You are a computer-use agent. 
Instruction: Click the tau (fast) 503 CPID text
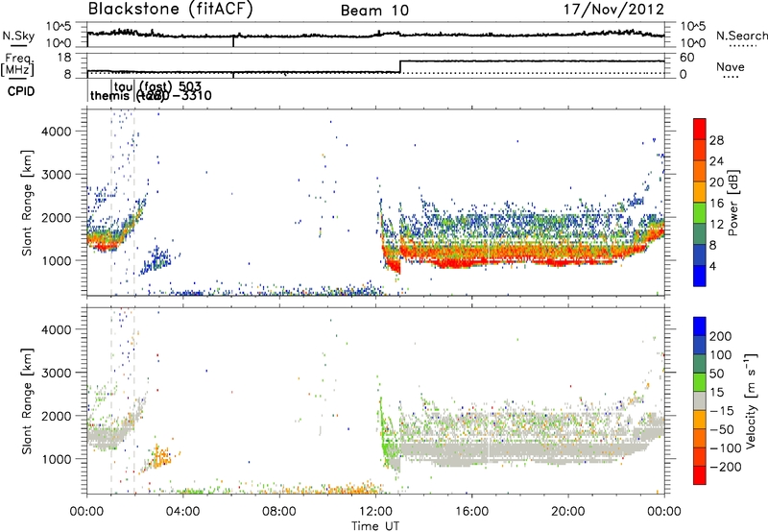(157, 87)
